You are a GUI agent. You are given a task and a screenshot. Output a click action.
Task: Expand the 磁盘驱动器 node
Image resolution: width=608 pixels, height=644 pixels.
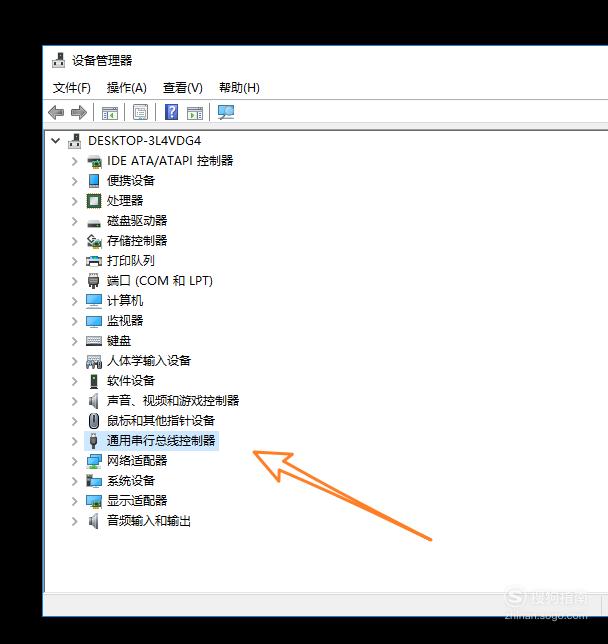(x=74, y=221)
